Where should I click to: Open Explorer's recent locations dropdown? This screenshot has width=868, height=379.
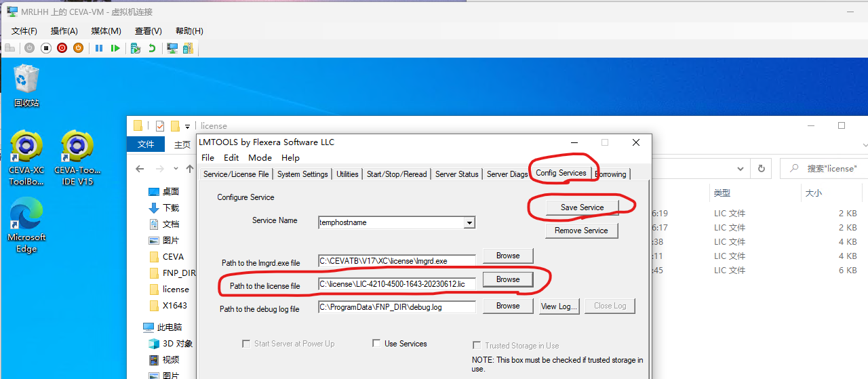click(176, 169)
